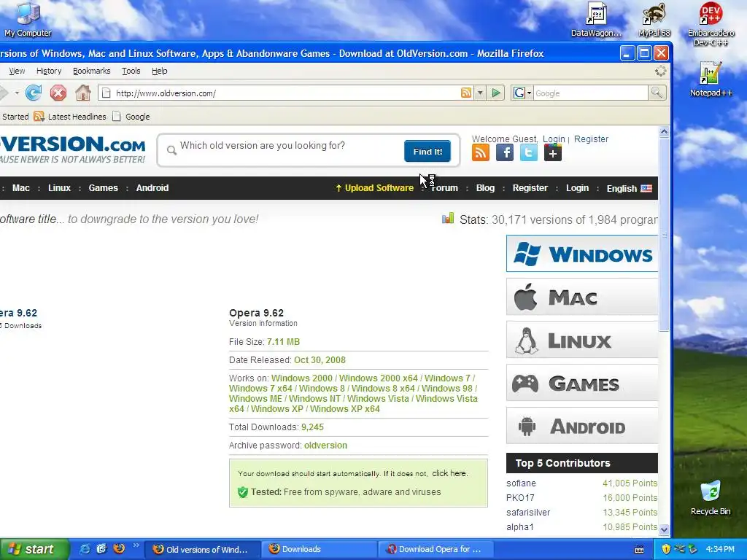This screenshot has height=560, width=747.
Task: Click the Find It! button
Action: [x=427, y=152]
